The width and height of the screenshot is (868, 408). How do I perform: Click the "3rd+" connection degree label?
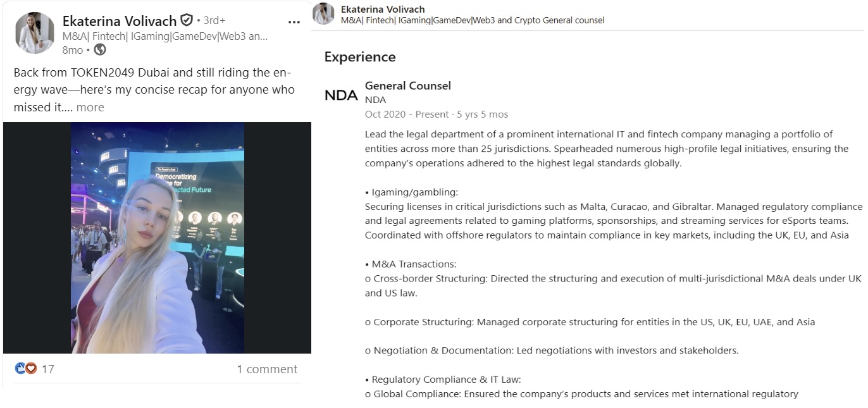214,21
